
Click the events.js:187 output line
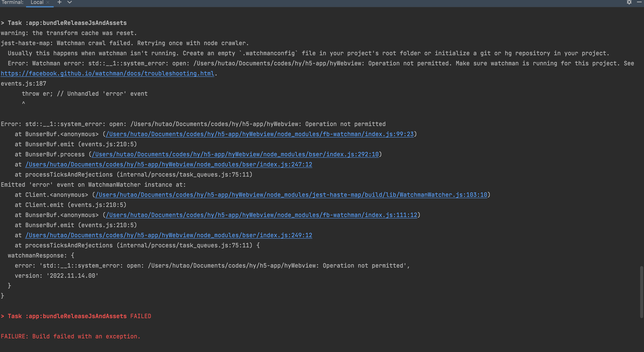point(24,84)
